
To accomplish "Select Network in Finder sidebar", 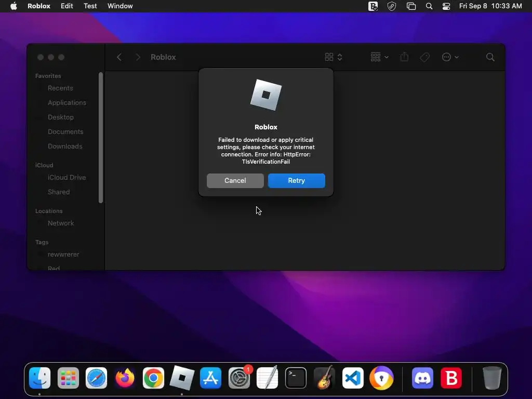I will pos(61,223).
